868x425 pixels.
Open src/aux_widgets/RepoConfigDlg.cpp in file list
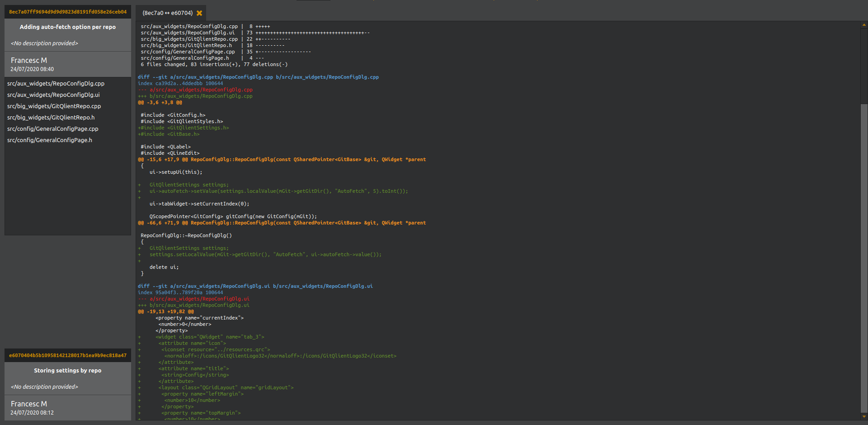pyautogui.click(x=56, y=84)
